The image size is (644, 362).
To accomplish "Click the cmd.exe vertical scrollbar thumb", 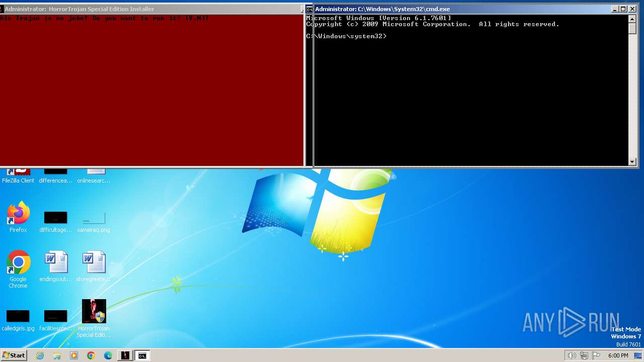I will [x=632, y=29].
